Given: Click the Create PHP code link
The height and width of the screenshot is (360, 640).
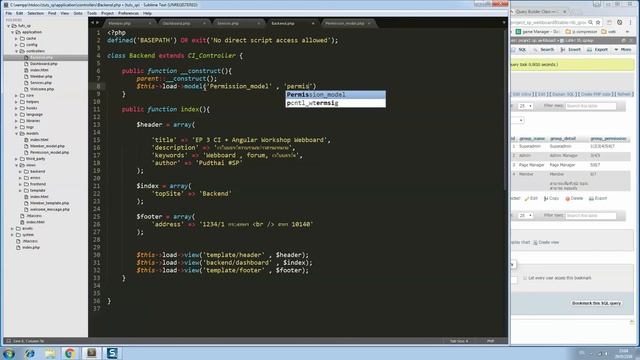Looking at the screenshot, I should 596,94.
